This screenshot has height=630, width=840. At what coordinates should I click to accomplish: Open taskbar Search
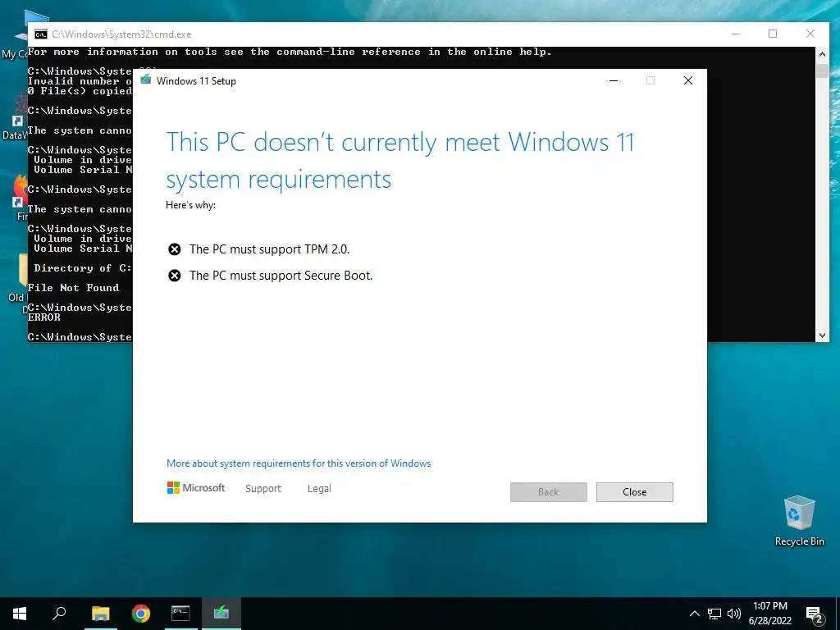(x=59, y=614)
